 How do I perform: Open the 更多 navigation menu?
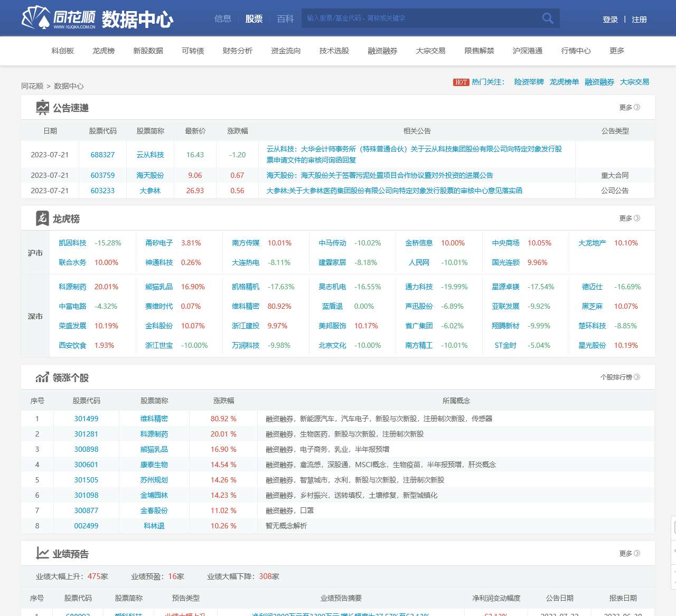[x=617, y=51]
